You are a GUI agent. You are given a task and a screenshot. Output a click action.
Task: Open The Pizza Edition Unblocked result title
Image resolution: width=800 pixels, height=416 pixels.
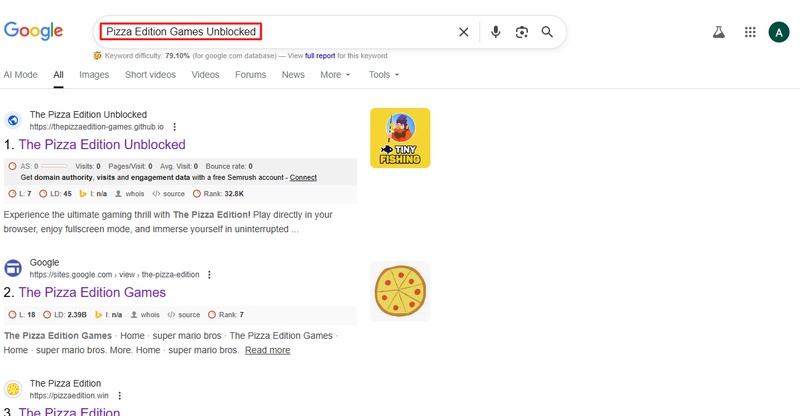pos(102,144)
